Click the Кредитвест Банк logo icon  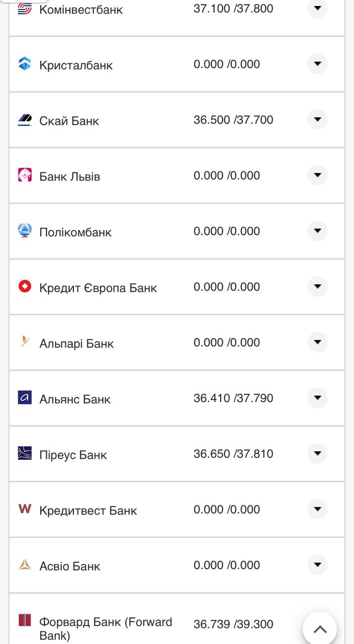tap(25, 509)
